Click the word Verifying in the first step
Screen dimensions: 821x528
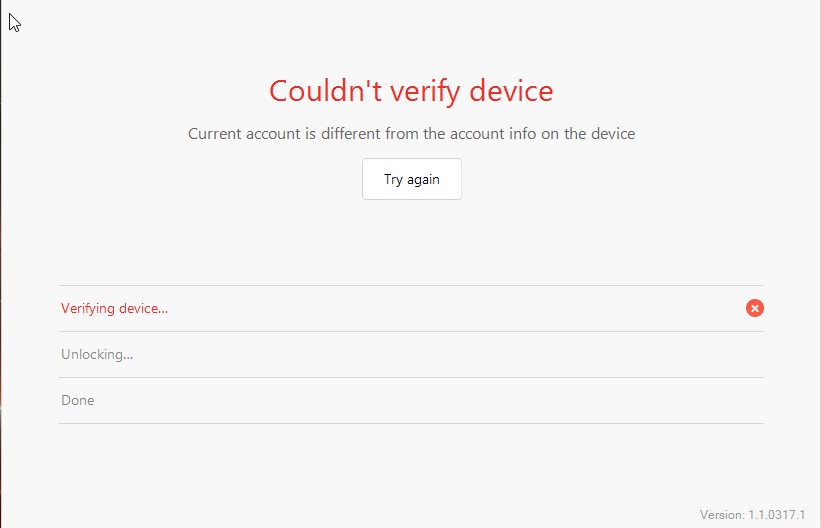coord(88,308)
